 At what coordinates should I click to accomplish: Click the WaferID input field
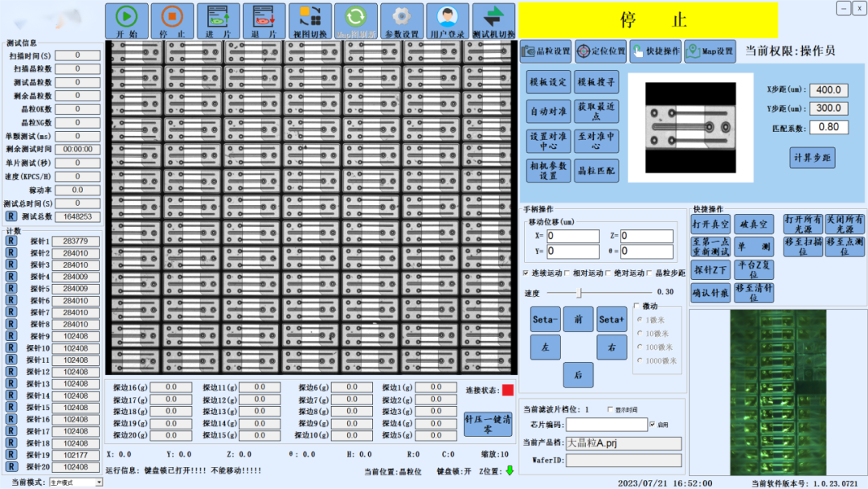pos(624,460)
